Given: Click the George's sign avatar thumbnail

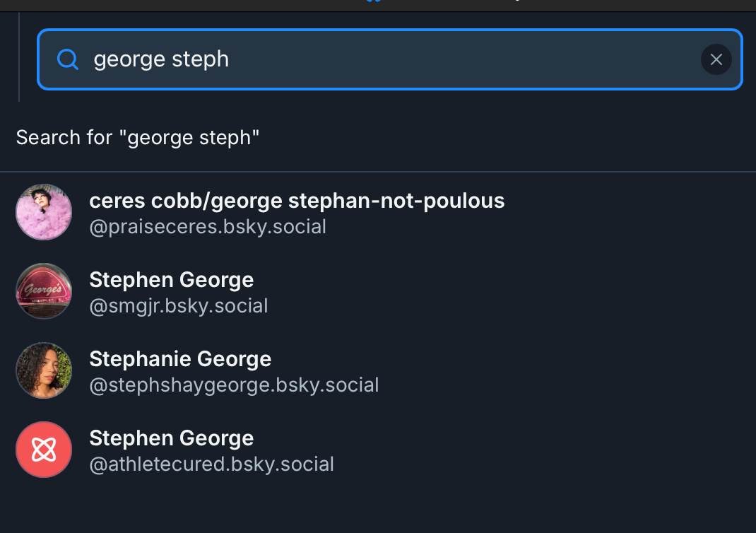Looking at the screenshot, I should tap(44, 291).
